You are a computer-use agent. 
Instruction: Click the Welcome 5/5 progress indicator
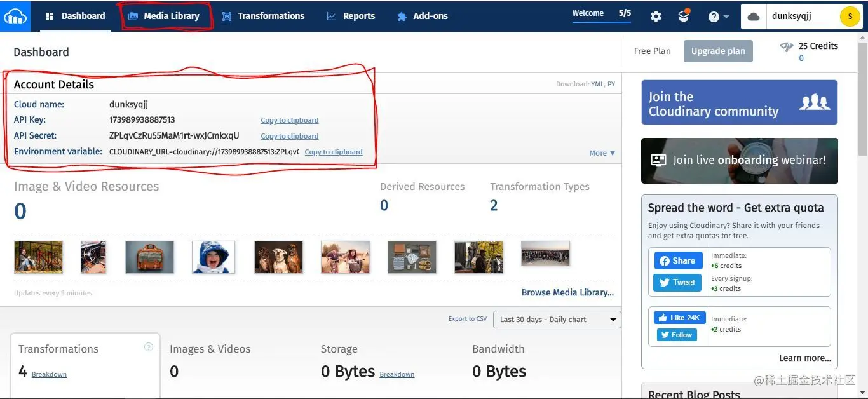tap(602, 15)
